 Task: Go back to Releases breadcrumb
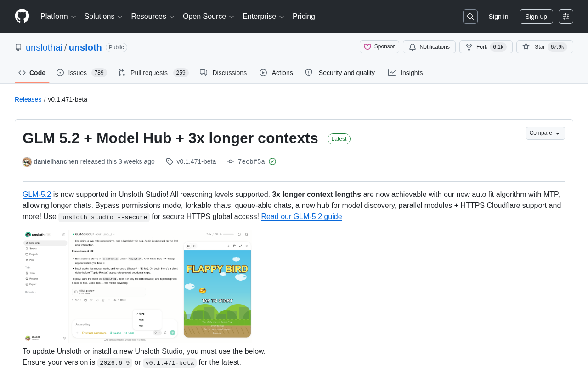28,99
